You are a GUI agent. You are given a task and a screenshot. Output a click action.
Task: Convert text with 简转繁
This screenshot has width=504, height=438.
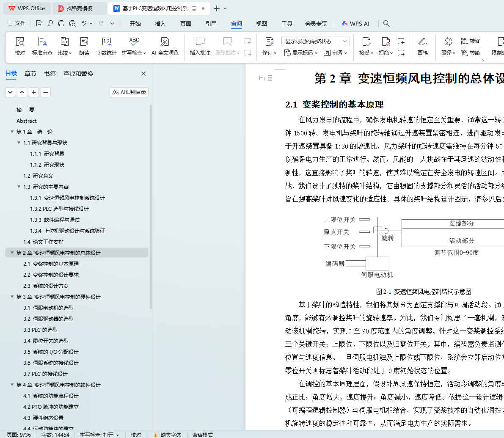coord(470,41)
